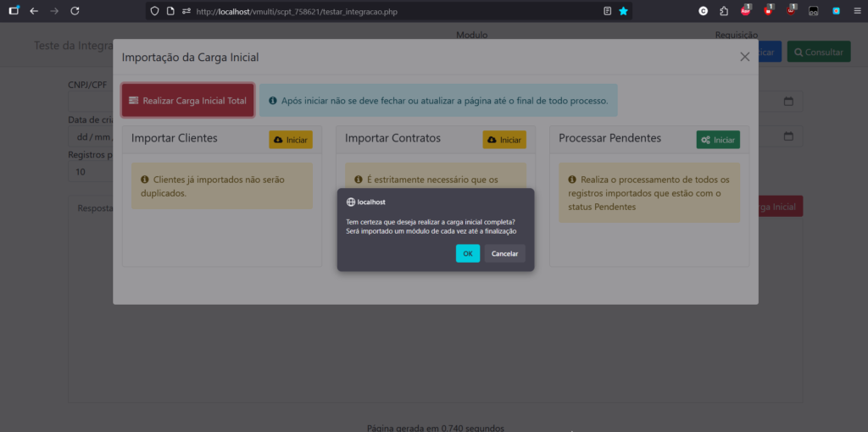Click the Consultar search button

(x=818, y=52)
